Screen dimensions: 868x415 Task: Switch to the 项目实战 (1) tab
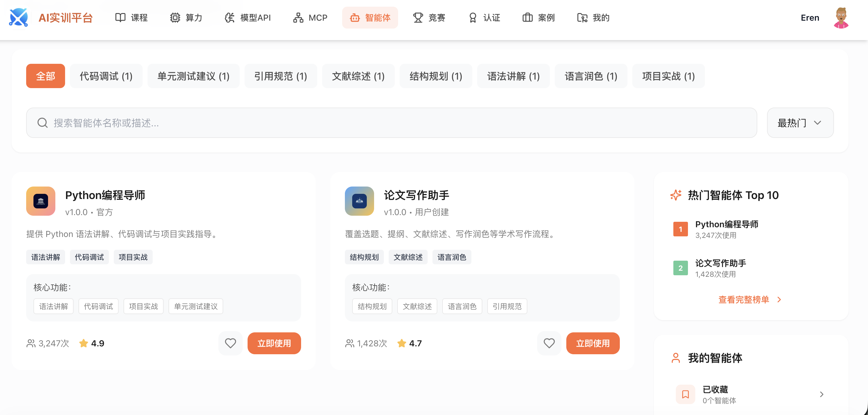pos(668,76)
